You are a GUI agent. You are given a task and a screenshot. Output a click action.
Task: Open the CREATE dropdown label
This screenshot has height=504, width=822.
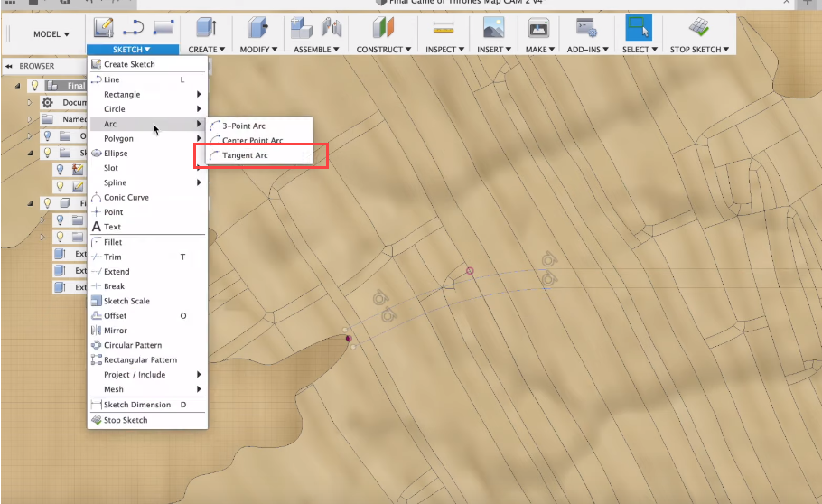[x=207, y=50]
